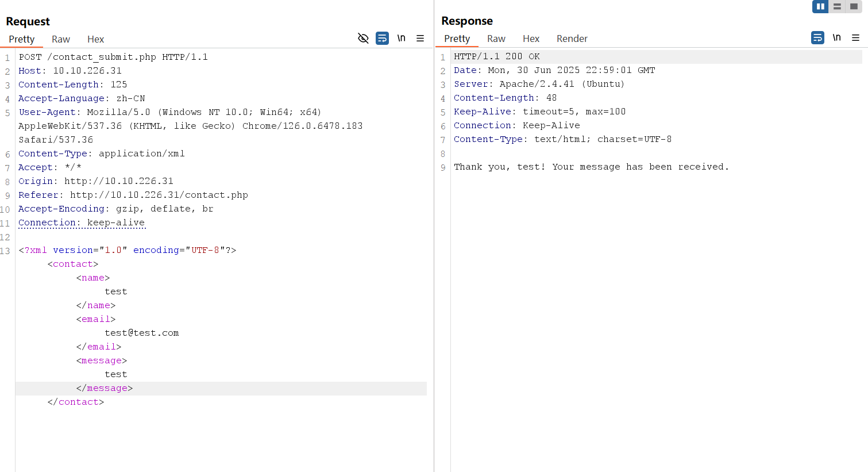Toggle line wrap in Request editor
The image size is (868, 472).
point(382,39)
